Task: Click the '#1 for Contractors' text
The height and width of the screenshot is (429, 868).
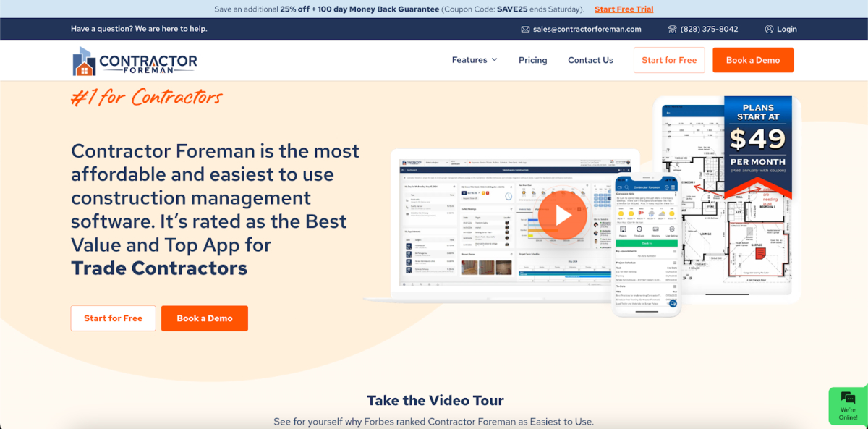Action: (x=147, y=97)
